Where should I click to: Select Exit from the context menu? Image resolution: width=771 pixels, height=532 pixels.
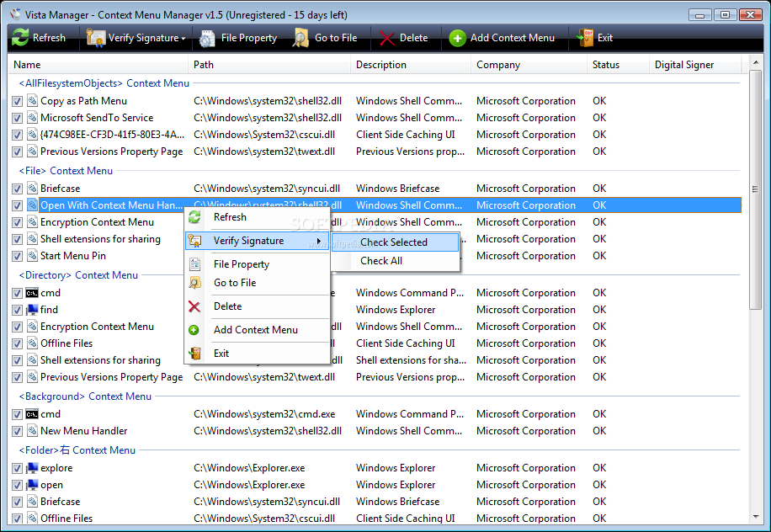[x=257, y=353]
